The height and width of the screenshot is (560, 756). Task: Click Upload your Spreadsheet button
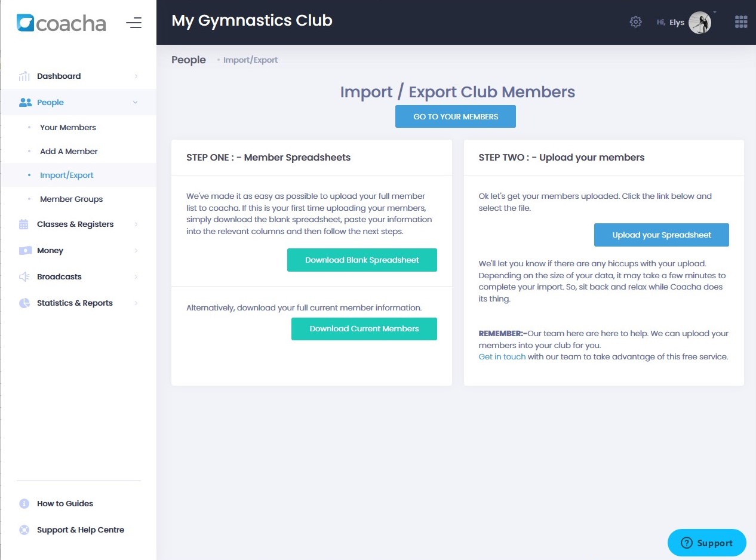661,235
